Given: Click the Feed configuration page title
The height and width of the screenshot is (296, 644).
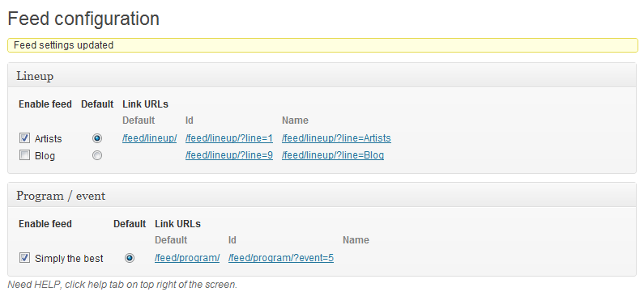Looking at the screenshot, I should pos(83,19).
